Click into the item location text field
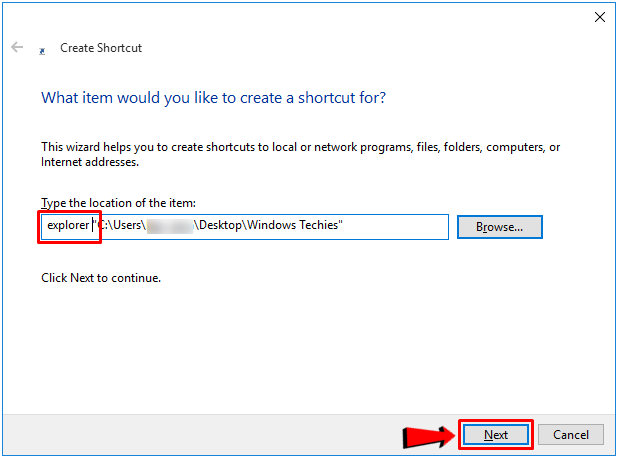Image resolution: width=617 pixels, height=457 pixels. pyautogui.click(x=245, y=227)
